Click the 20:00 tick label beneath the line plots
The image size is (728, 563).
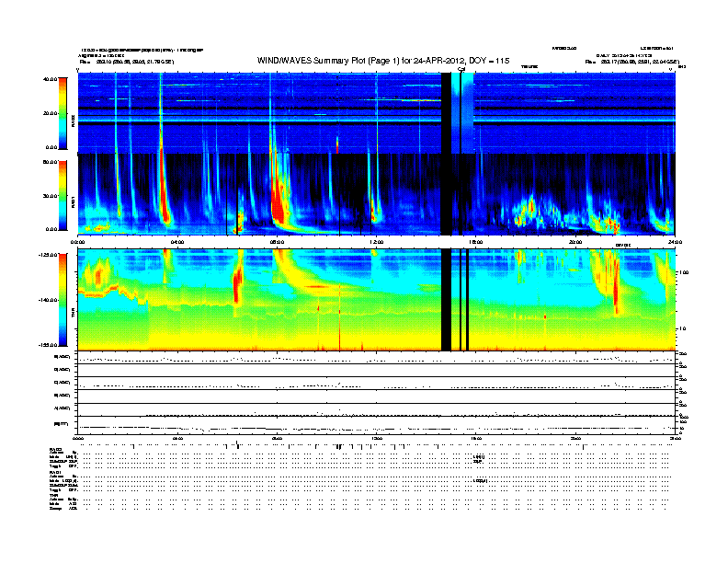(575, 438)
